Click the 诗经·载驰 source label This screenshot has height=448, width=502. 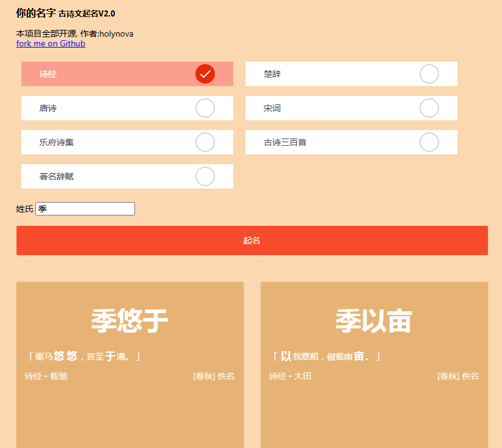pyautogui.click(x=45, y=377)
